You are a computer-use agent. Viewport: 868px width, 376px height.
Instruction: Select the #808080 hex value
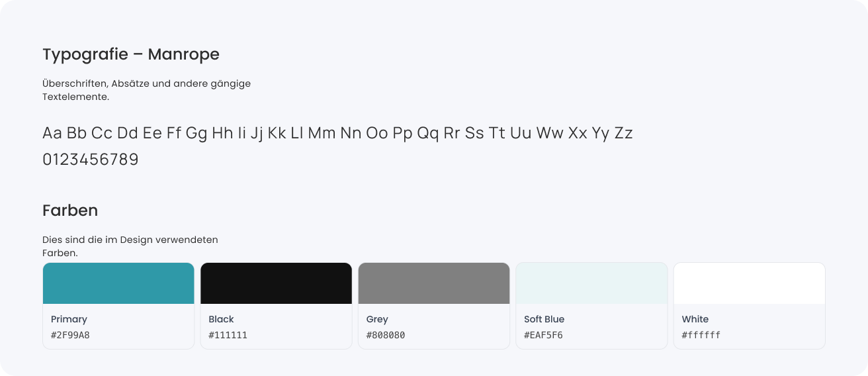(x=386, y=335)
